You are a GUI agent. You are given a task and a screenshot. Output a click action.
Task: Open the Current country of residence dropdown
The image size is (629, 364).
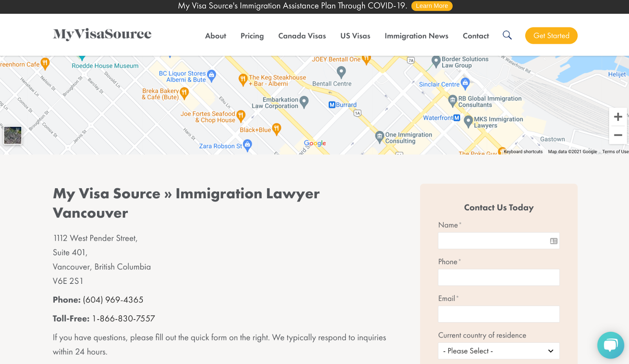pos(499,351)
